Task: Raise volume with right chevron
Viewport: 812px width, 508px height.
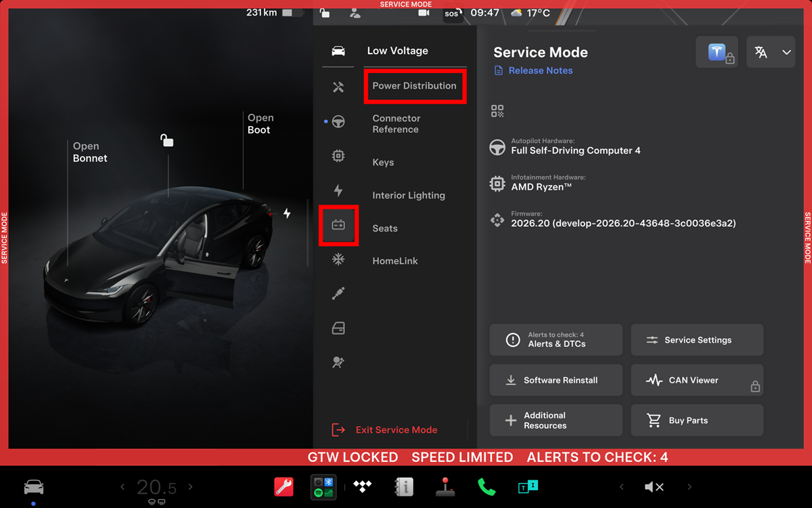Action: pos(690,487)
